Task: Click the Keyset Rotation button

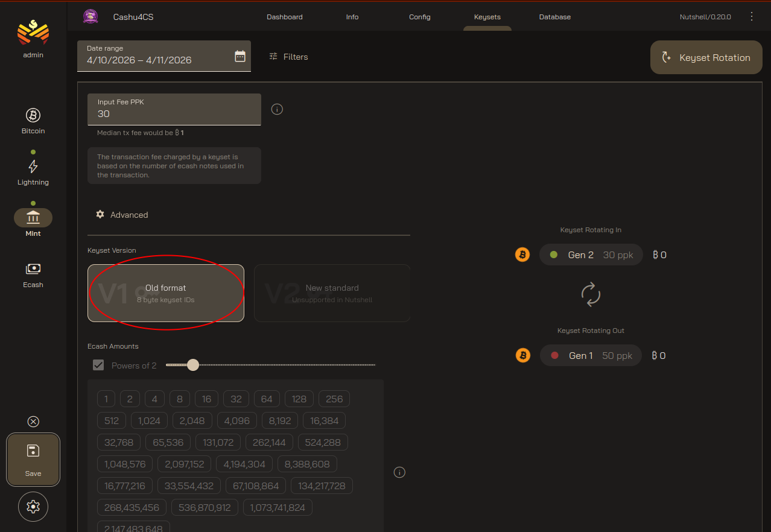Action: (x=706, y=57)
